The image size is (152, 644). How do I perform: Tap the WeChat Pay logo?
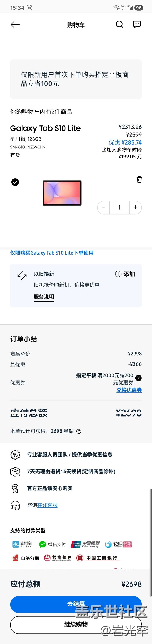click(x=52, y=544)
